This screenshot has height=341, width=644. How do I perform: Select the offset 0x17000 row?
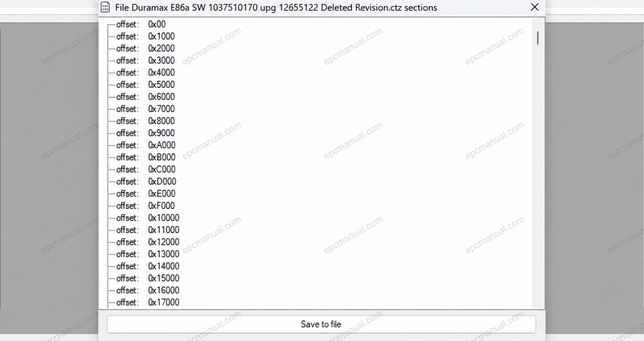pyautogui.click(x=148, y=303)
